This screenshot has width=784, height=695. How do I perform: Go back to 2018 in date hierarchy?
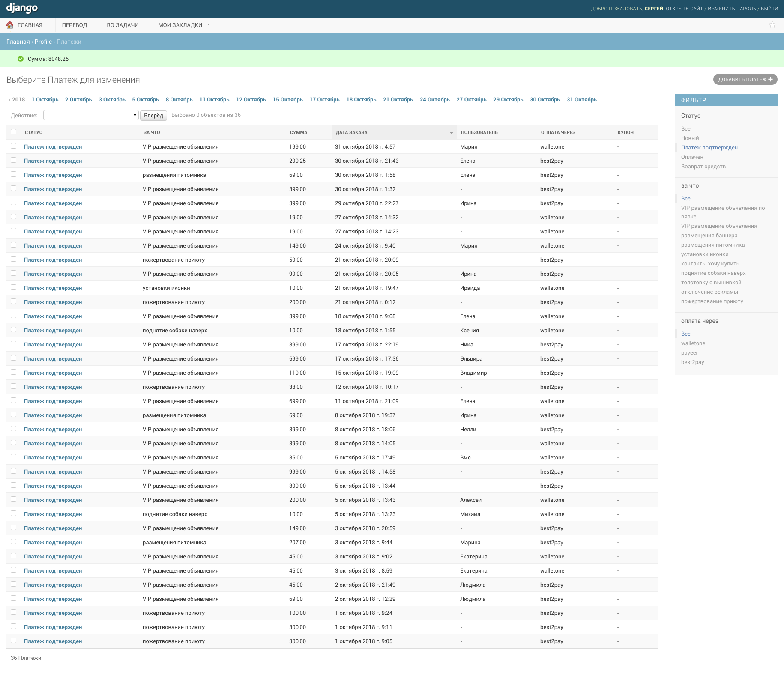click(x=17, y=100)
